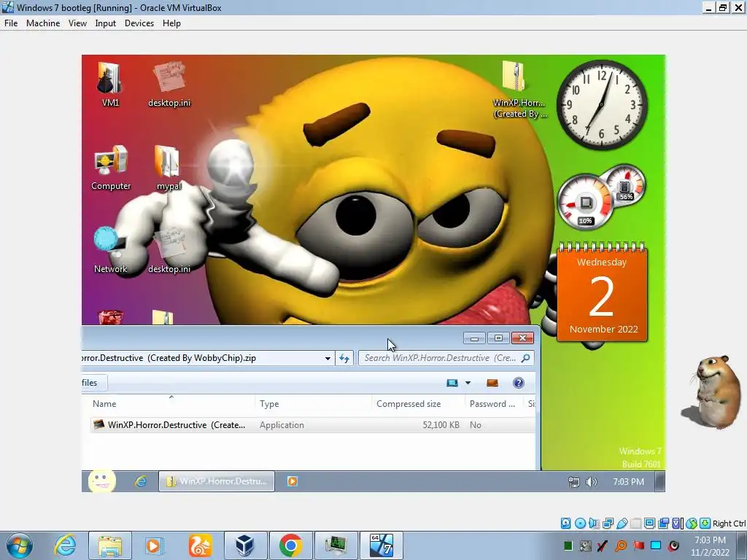The image size is (747, 560).
Task: Click VirtualBox hard disk activity indicator
Action: 565,524
